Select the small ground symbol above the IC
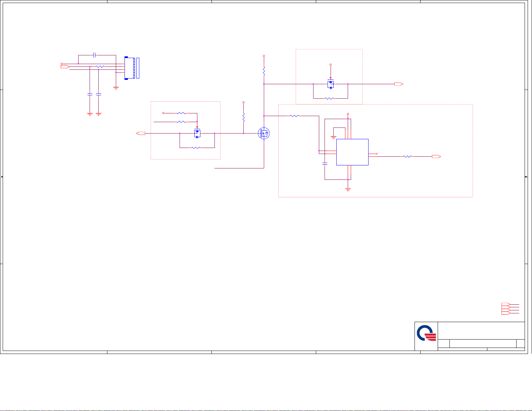 coord(333,137)
